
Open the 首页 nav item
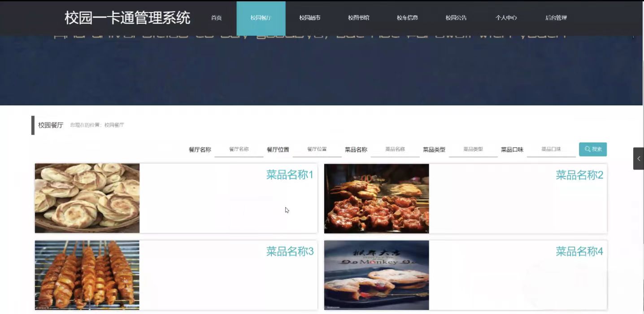(x=216, y=18)
